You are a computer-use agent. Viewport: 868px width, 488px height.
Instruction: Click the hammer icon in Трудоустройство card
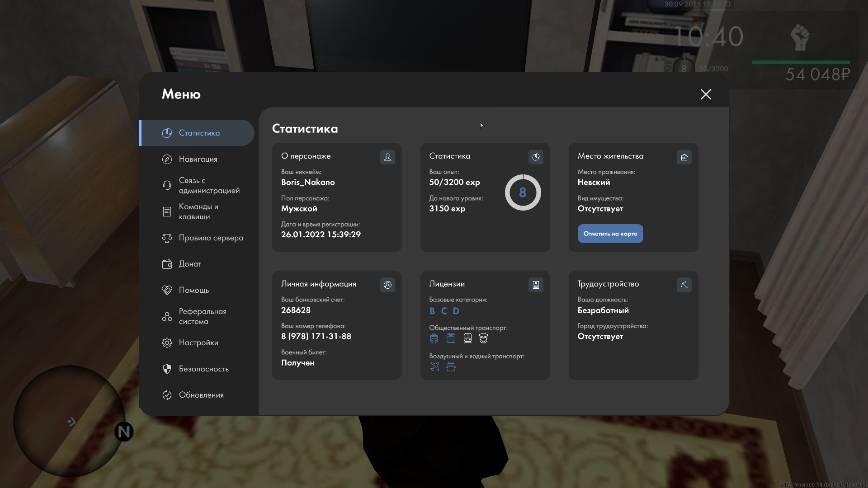[x=684, y=285]
